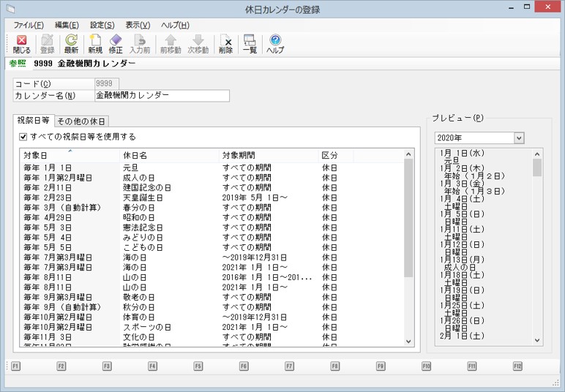Switch to the その他の休日 tab
The width and height of the screenshot is (565, 392).
coord(81,121)
